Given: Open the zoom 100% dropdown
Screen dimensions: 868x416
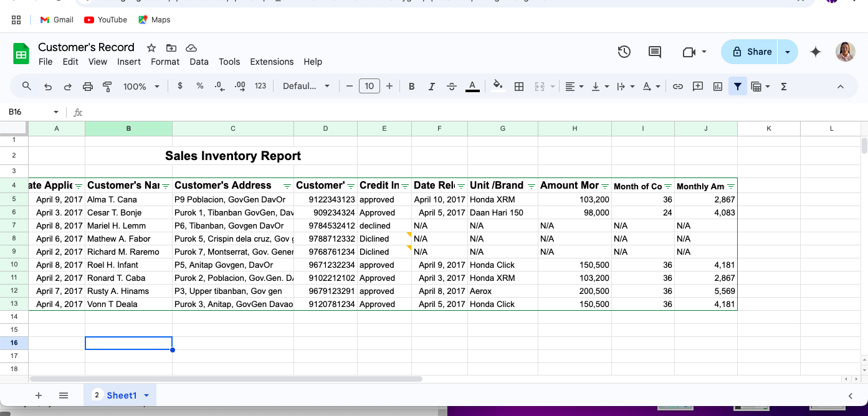Looking at the screenshot, I should click(x=141, y=87).
